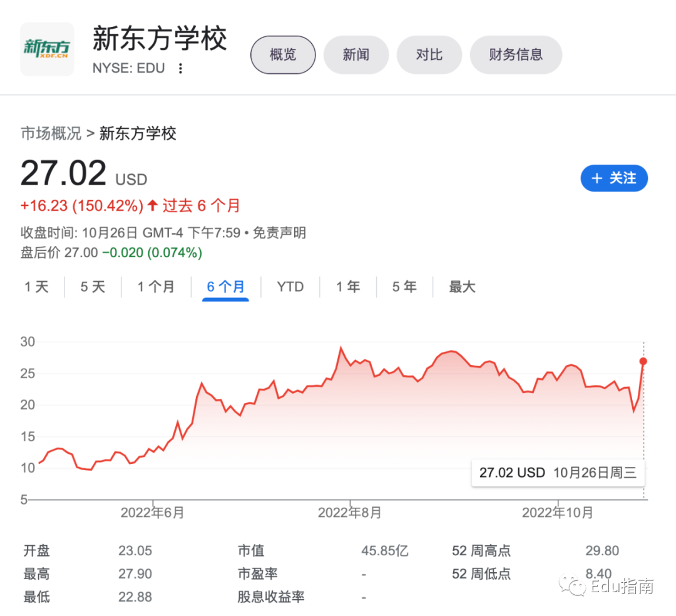Open the three-dot menu beside NYSE: EDU
This screenshot has height=616, width=676.
pyautogui.click(x=181, y=68)
